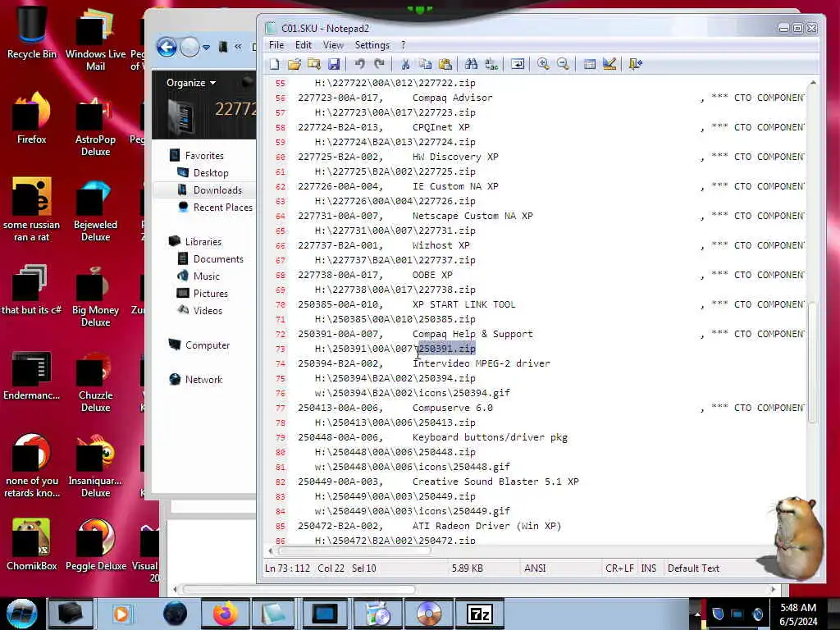
Task: Click line 72 Compaq Help & Support
Action: coord(472,335)
